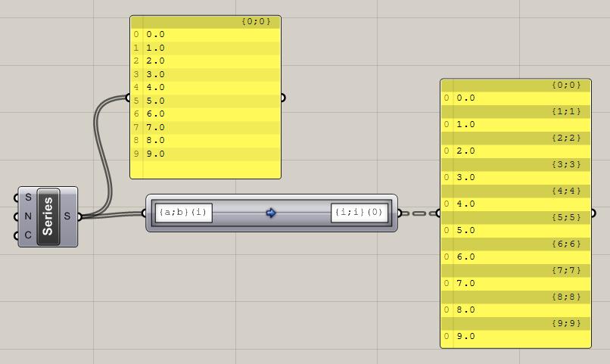Select value 0.0 in right panel

(466, 98)
